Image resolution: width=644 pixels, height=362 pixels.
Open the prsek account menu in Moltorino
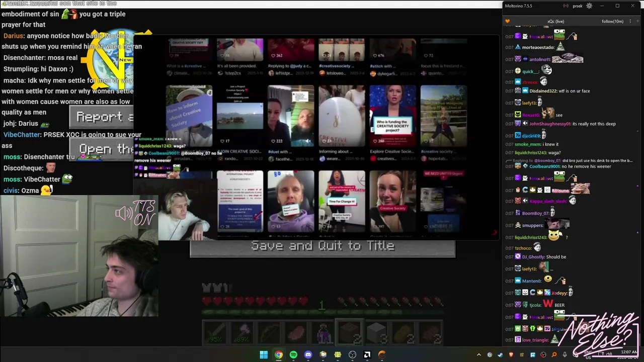[578, 6]
